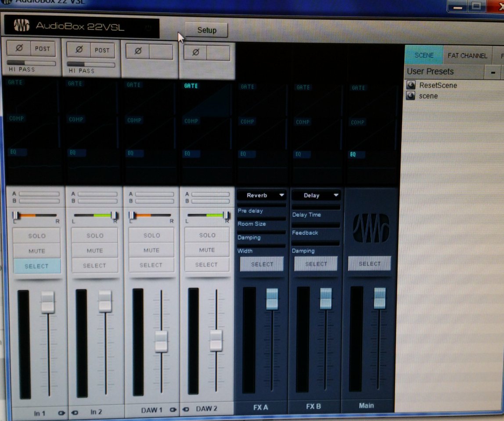The image size is (504, 421).
Task: Toggle POST on the In 1 channel
Action: point(43,49)
